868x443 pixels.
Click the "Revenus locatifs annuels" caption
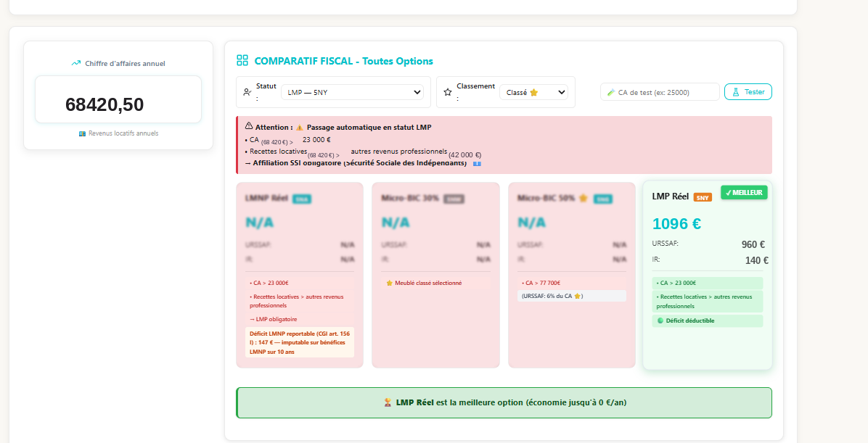pos(123,133)
